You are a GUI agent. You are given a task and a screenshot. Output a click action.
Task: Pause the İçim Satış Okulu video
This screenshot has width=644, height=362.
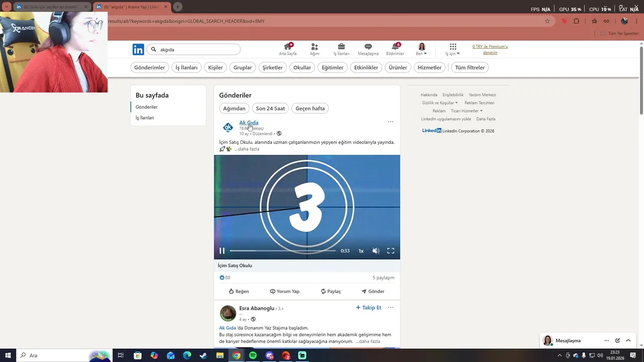[x=222, y=251]
